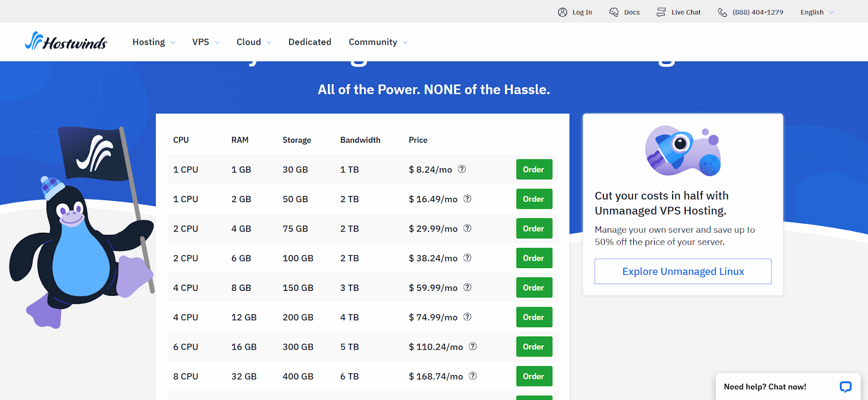
Task: Order the 8 CPU 32 GB plan
Action: 534,376
